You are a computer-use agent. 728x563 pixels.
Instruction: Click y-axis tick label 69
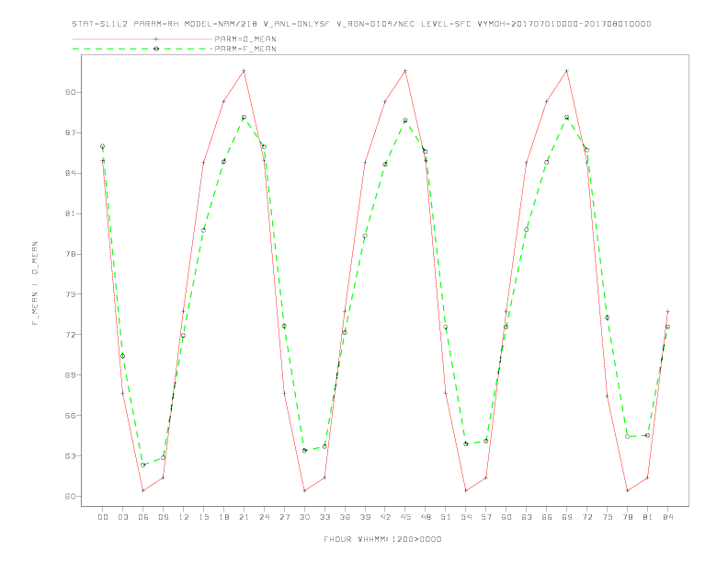(x=70, y=374)
